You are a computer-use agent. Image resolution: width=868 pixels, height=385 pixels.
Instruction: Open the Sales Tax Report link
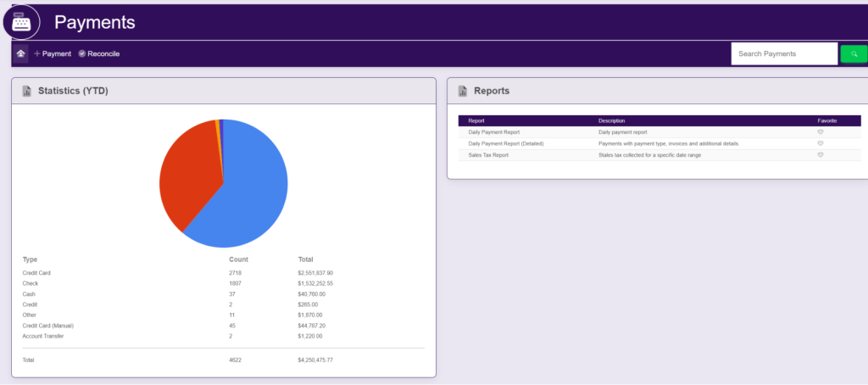[x=488, y=155]
